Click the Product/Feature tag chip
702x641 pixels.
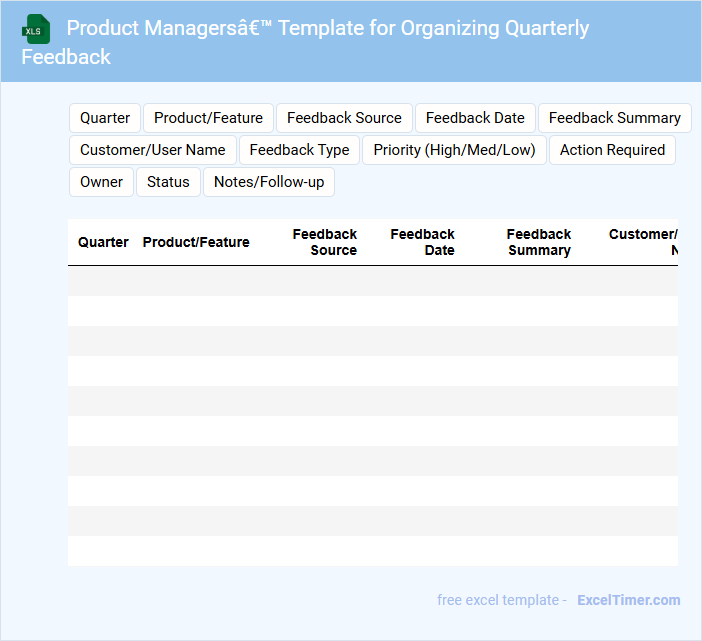(208, 118)
